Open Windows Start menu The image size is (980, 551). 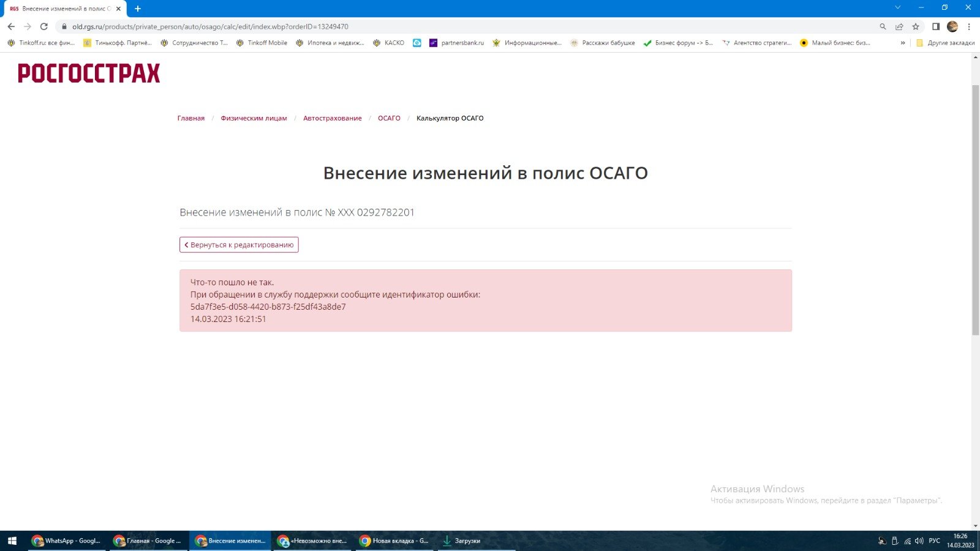[12, 541]
